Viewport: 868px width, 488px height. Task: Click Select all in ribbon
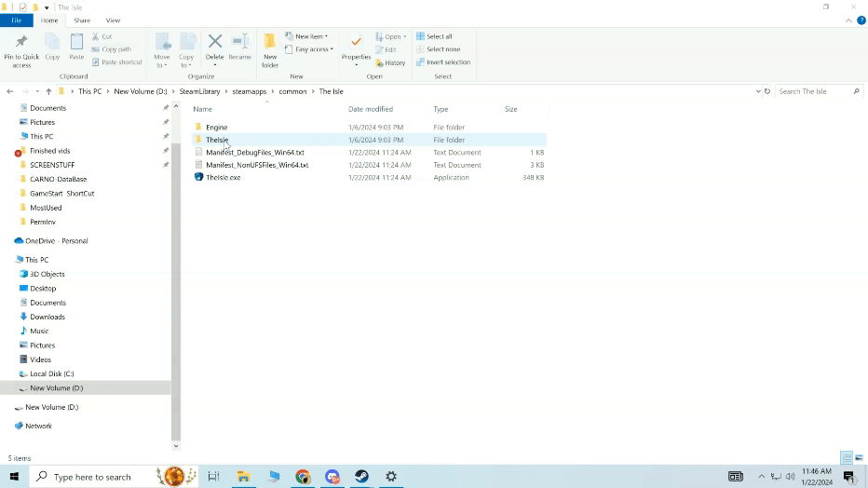434,36
